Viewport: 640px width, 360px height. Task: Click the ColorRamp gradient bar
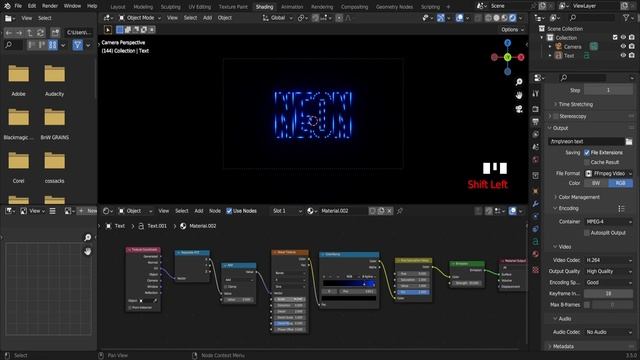coord(349,283)
